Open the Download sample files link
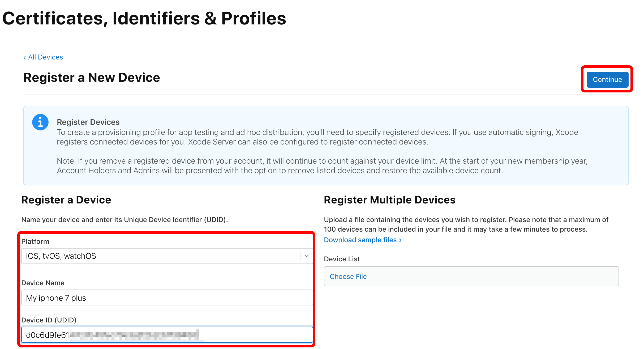This screenshot has width=644, height=349. [360, 240]
